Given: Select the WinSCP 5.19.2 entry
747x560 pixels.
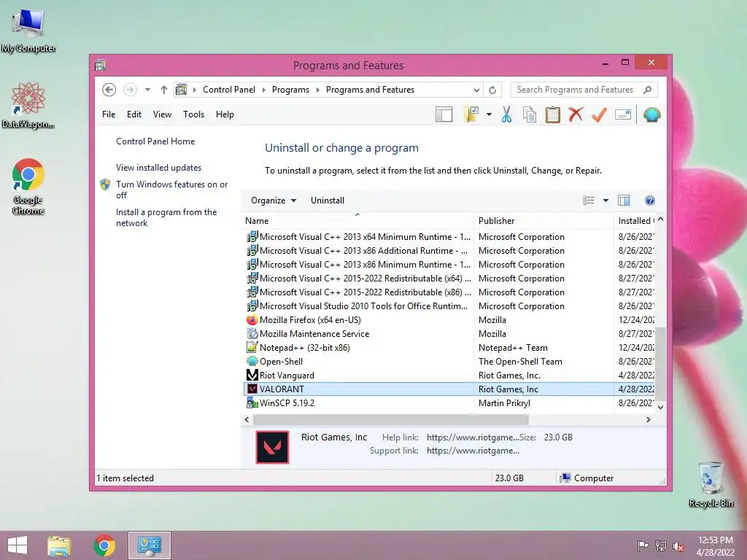Looking at the screenshot, I should tap(449, 402).
